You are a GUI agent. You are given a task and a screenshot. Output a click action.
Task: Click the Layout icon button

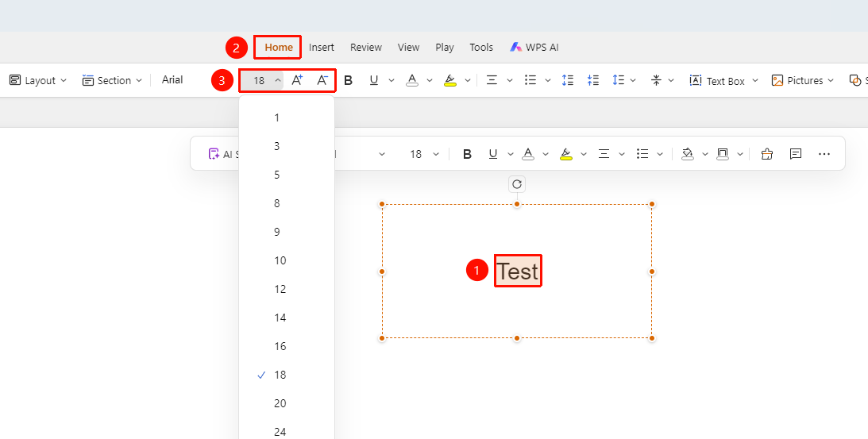(x=15, y=80)
